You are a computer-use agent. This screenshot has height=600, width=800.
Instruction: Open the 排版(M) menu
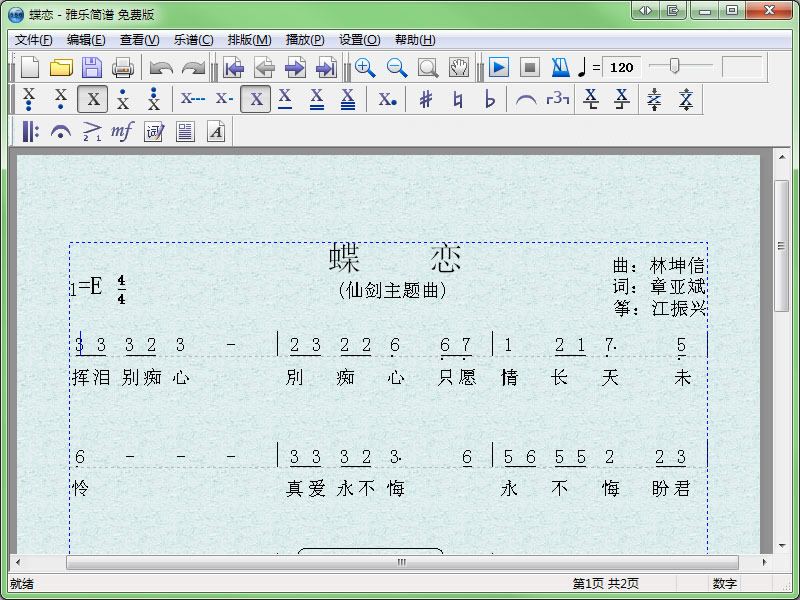pos(249,40)
